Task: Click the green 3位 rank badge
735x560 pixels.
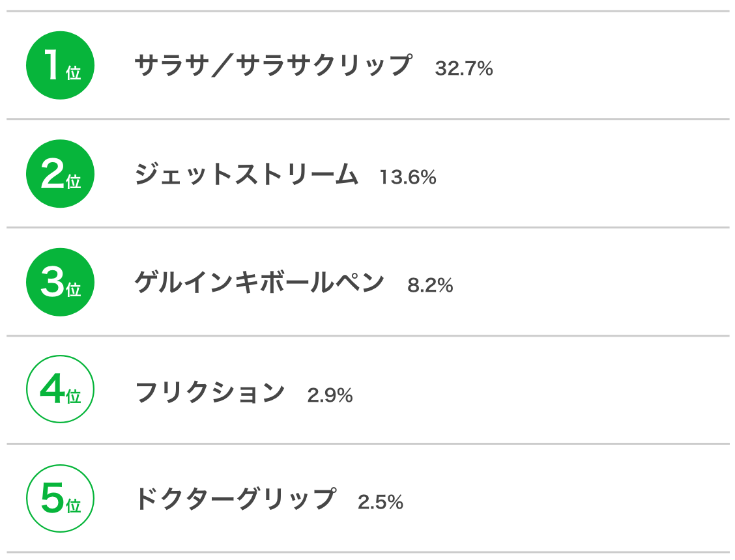Action: pos(60,282)
